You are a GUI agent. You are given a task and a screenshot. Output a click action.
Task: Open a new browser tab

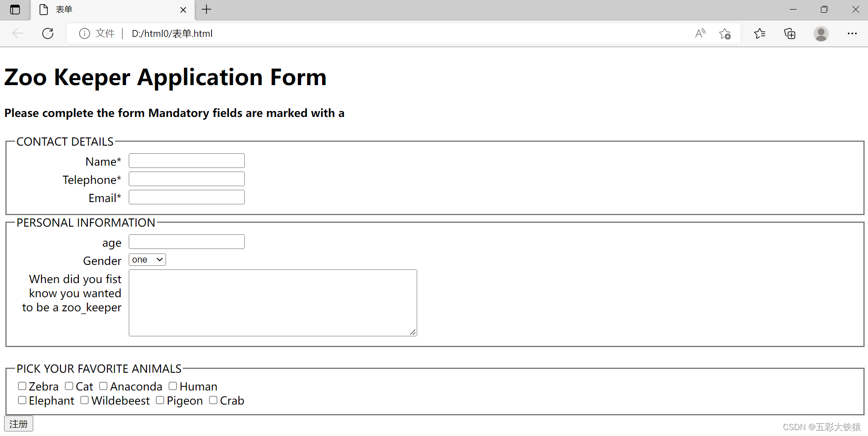pos(207,10)
